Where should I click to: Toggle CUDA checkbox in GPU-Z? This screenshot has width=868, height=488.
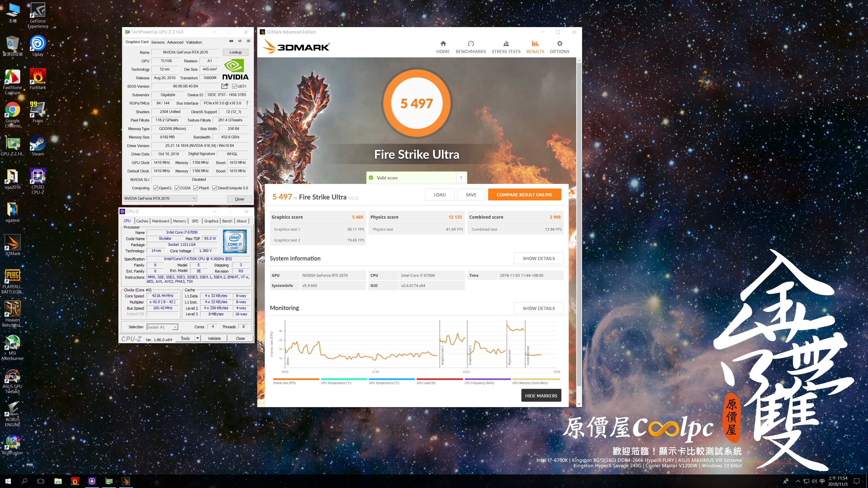pos(177,188)
